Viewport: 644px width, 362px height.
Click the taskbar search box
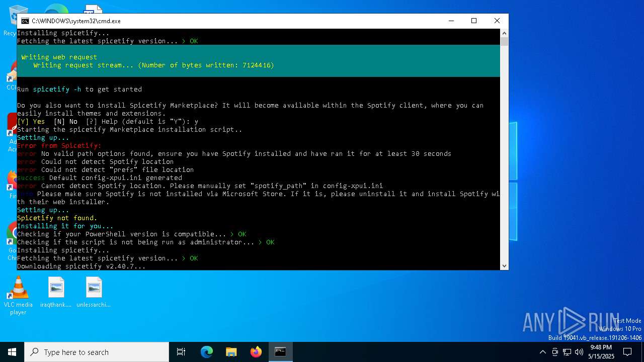97,352
